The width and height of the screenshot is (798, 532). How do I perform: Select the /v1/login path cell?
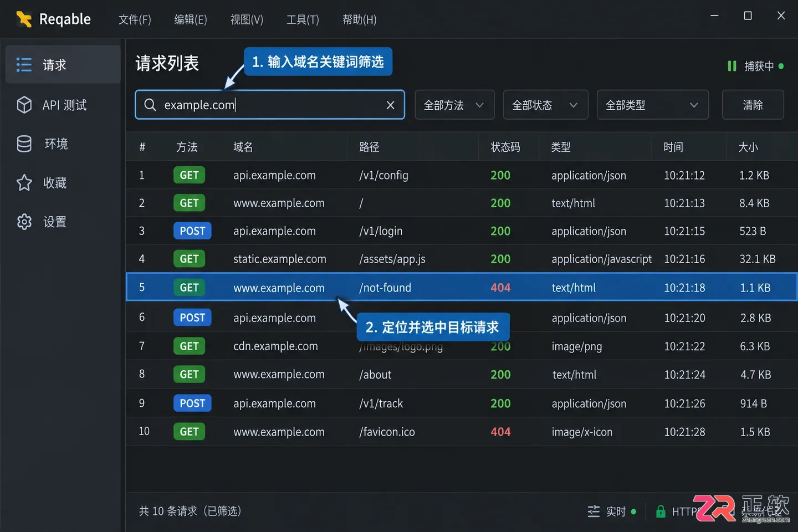pos(381,231)
